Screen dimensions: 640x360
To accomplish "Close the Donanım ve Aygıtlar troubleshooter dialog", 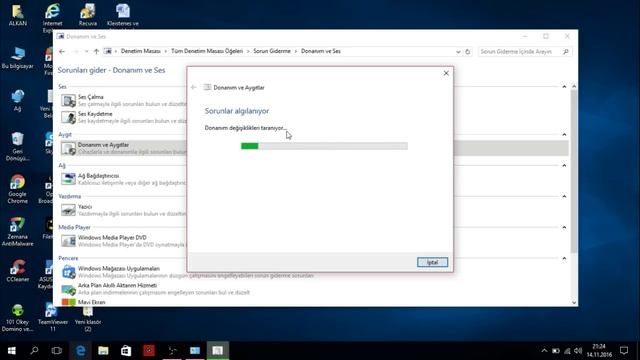I will [446, 73].
